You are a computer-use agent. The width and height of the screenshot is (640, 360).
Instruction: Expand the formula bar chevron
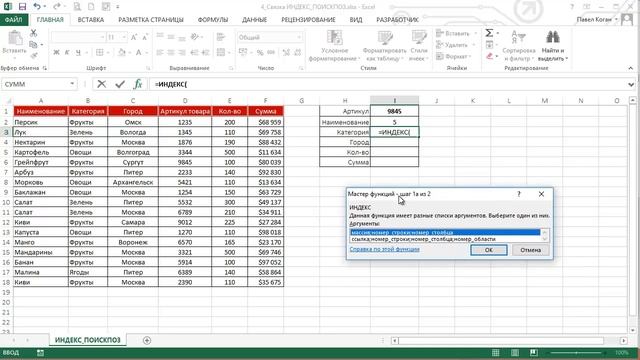(x=631, y=84)
